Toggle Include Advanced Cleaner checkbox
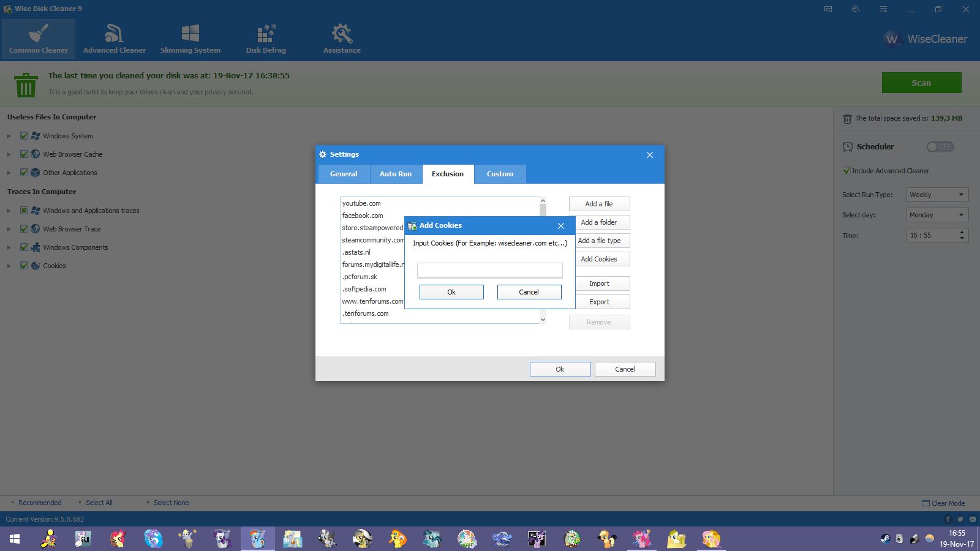Image resolution: width=980 pixels, height=551 pixels. [846, 171]
